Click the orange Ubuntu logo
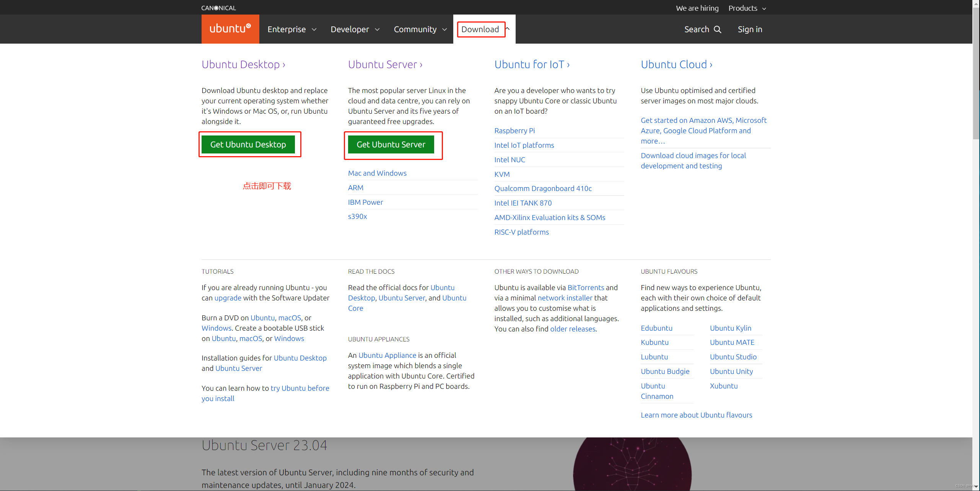This screenshot has height=491, width=980. coord(230,29)
